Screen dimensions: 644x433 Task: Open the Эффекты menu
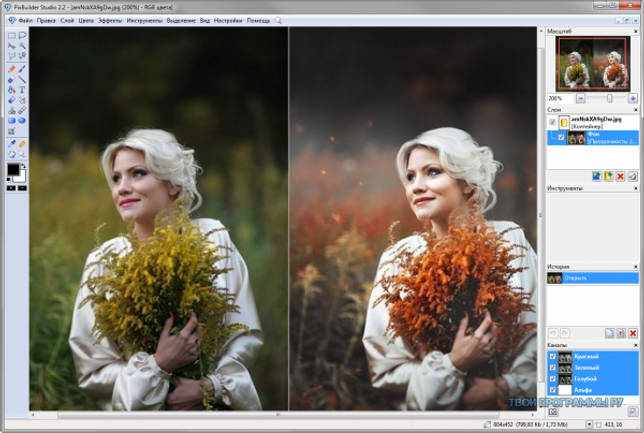click(x=110, y=21)
